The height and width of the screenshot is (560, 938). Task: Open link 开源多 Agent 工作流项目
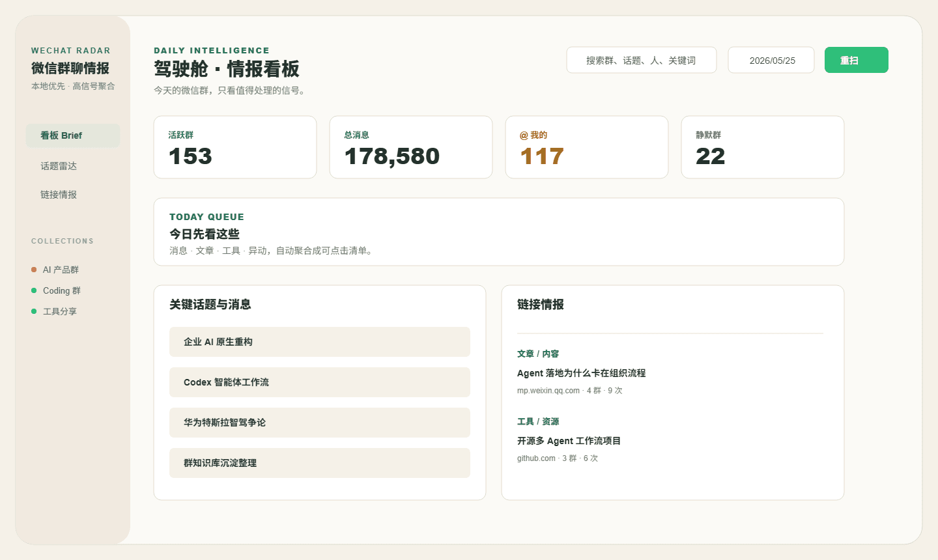[569, 441]
